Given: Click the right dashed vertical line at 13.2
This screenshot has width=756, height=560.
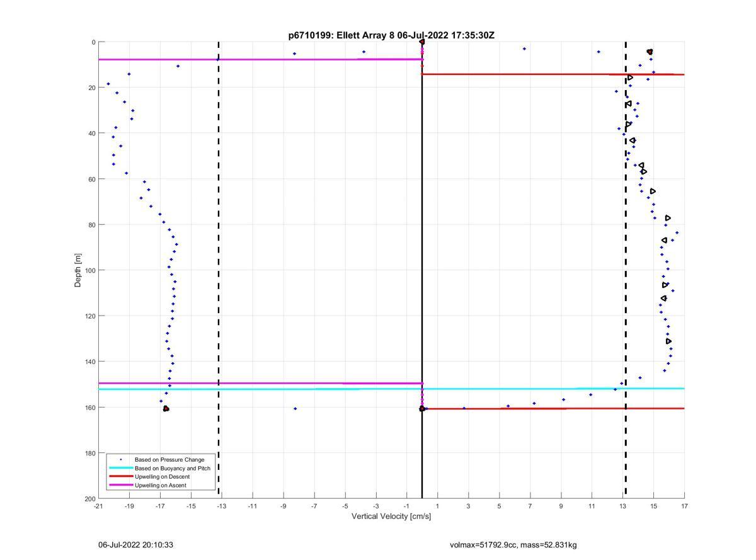Looking at the screenshot, I should tap(626, 270).
